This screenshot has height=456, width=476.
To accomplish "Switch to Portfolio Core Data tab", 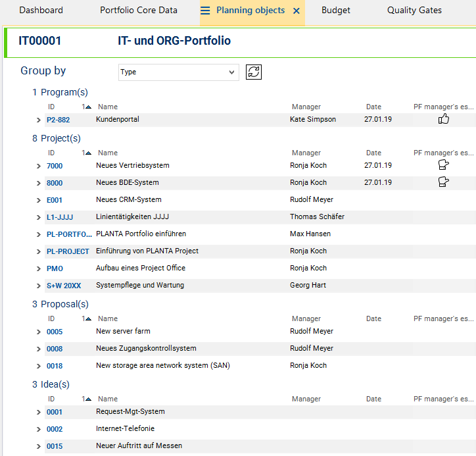I will pyautogui.click(x=139, y=10).
